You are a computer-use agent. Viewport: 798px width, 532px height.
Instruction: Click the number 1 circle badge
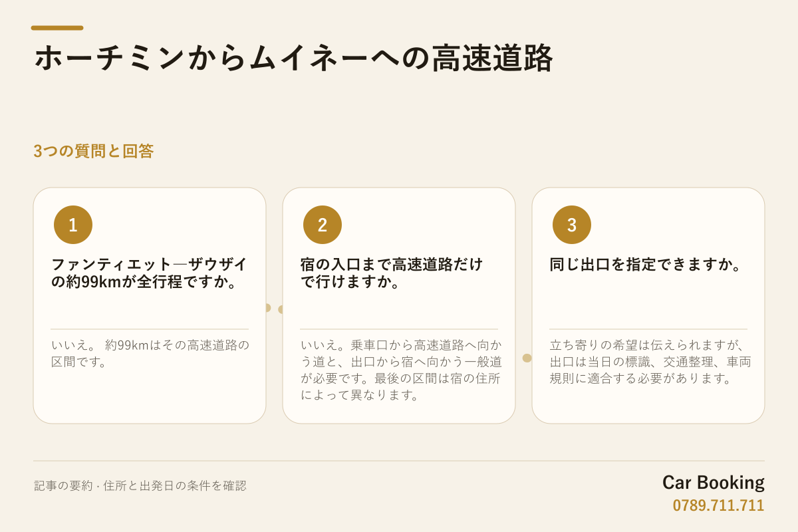click(x=73, y=225)
